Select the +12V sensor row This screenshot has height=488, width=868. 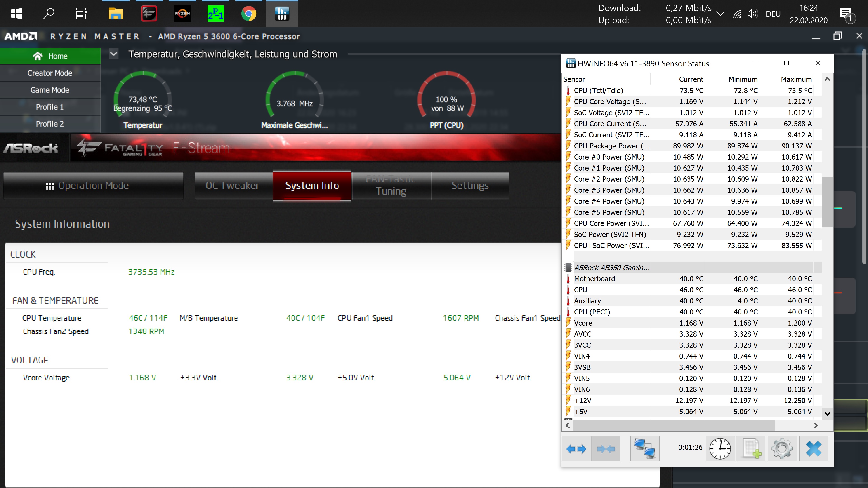[x=692, y=400]
